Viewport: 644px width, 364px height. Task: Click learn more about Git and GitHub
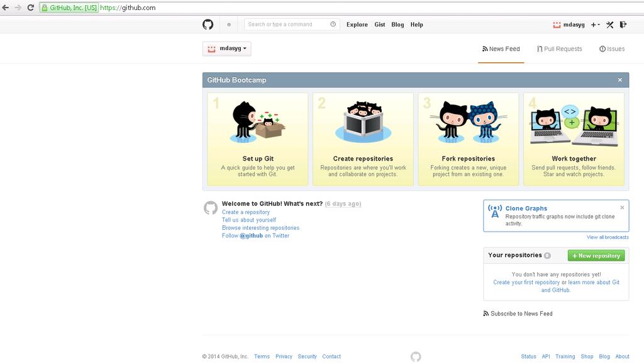point(594,283)
